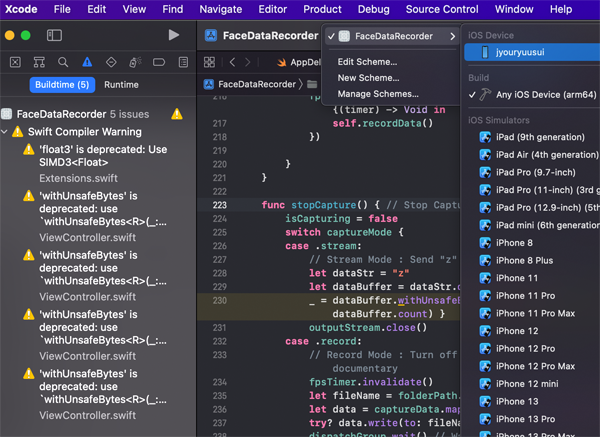This screenshot has height=437, width=600.
Task: Select iPhone 8 Plus simulator
Action: (x=533, y=260)
